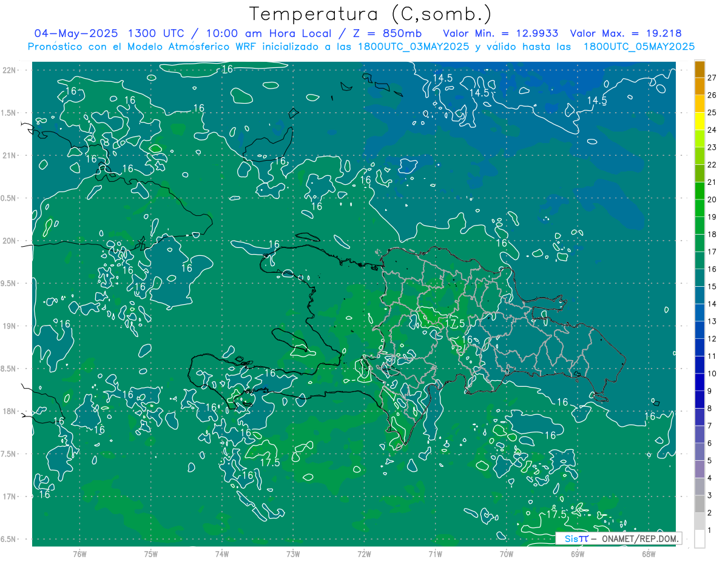
Task: Click the bright yellow color scale segment
Action: coord(699,121)
